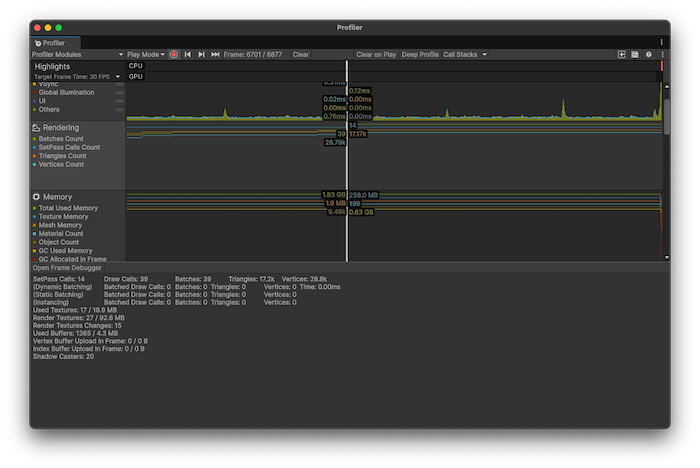Toggle the red Record profiling button
This screenshot has width=700, height=468.
[174, 54]
